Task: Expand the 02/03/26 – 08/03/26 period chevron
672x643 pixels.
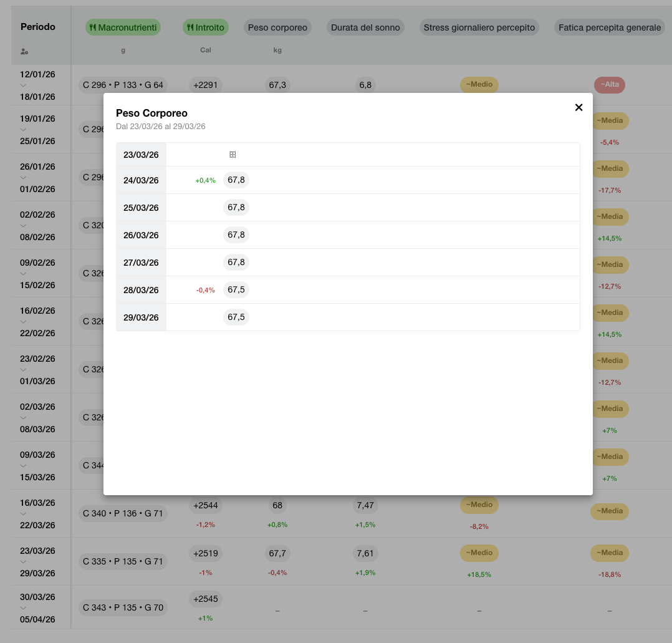Action: click(x=23, y=417)
